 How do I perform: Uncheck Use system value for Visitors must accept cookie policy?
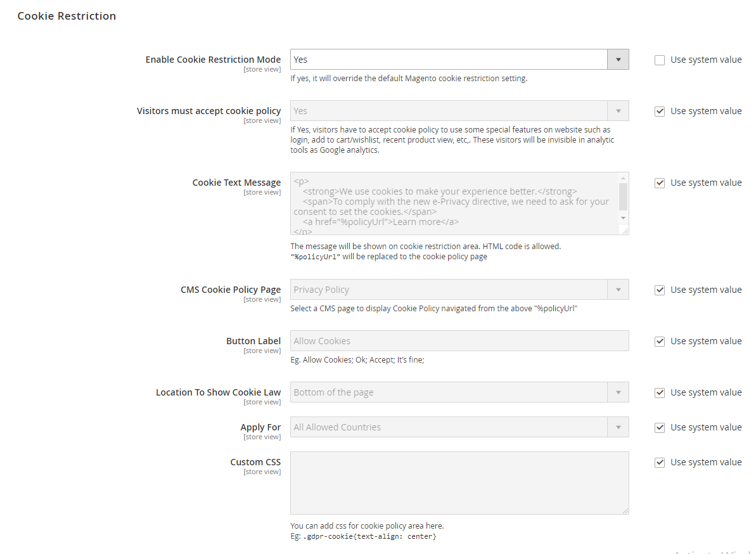(x=660, y=112)
